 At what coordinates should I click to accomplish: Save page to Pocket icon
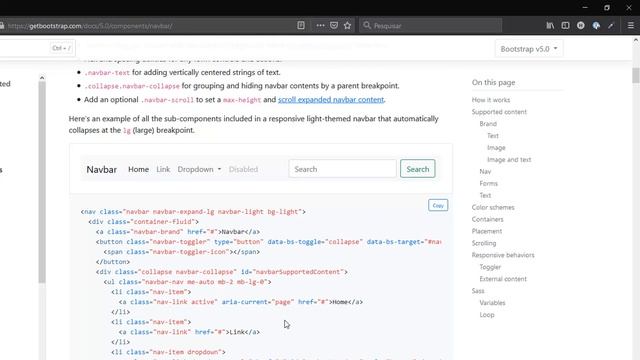[334, 25]
